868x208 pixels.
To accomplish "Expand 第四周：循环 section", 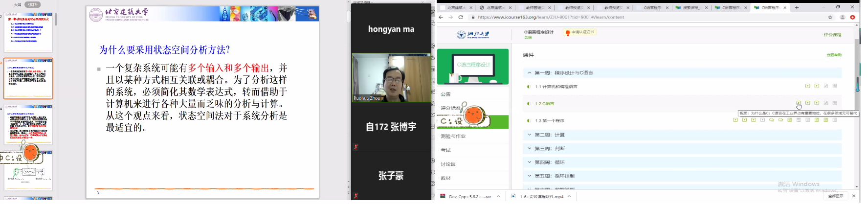I will pyautogui.click(x=529, y=162).
